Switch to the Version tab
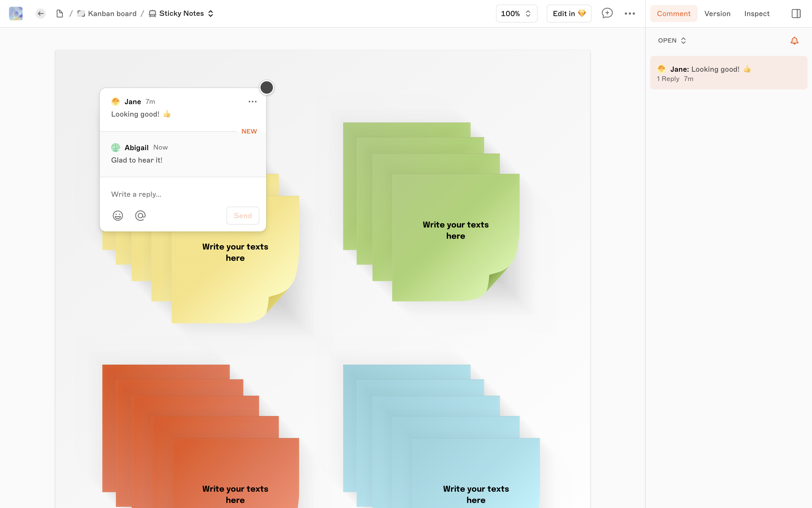 [x=717, y=14]
